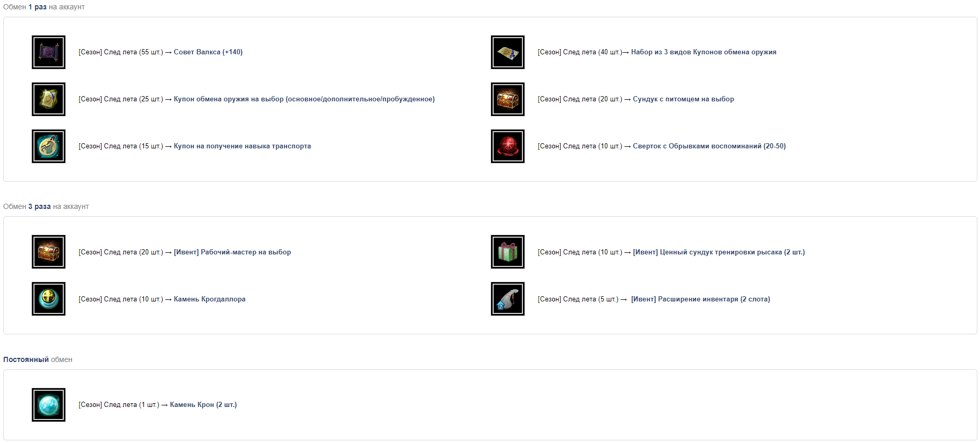Viewport: 980px width, 443px height.
Task: Click the Камень Крон (2 шт.) link
Action: 203,405
